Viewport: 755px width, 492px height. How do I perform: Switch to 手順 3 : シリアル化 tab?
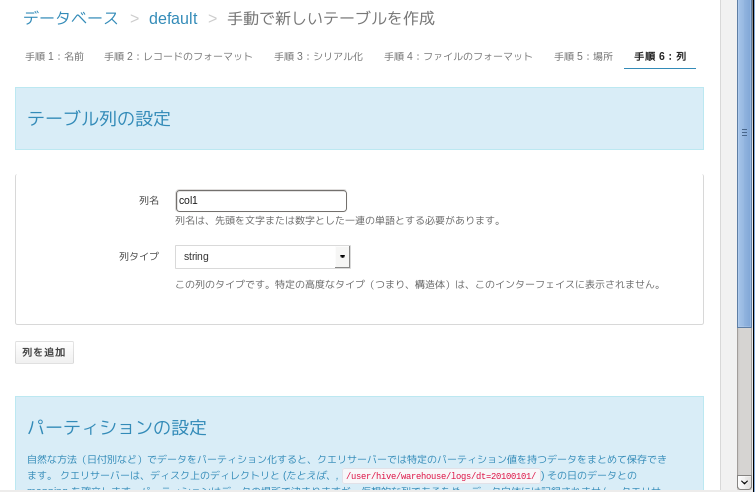coord(318,57)
